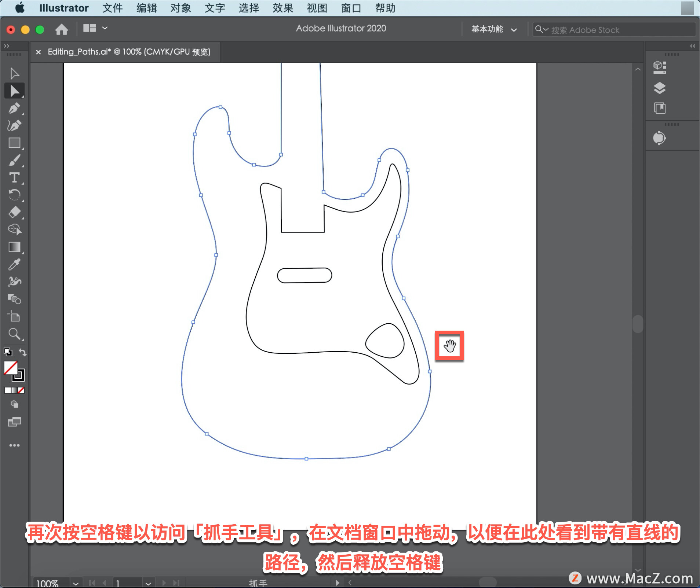Open the 选择 menu
Image resolution: width=700 pixels, height=588 pixels.
[x=249, y=8]
